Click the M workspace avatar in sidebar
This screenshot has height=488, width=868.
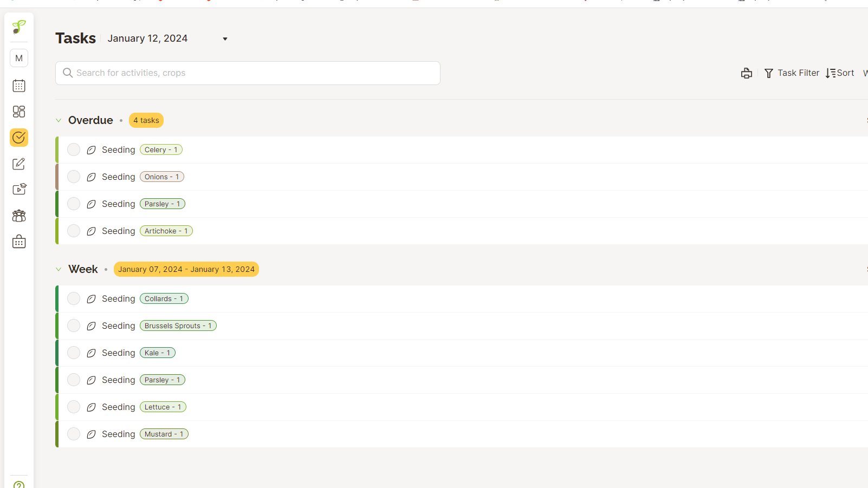click(x=19, y=58)
